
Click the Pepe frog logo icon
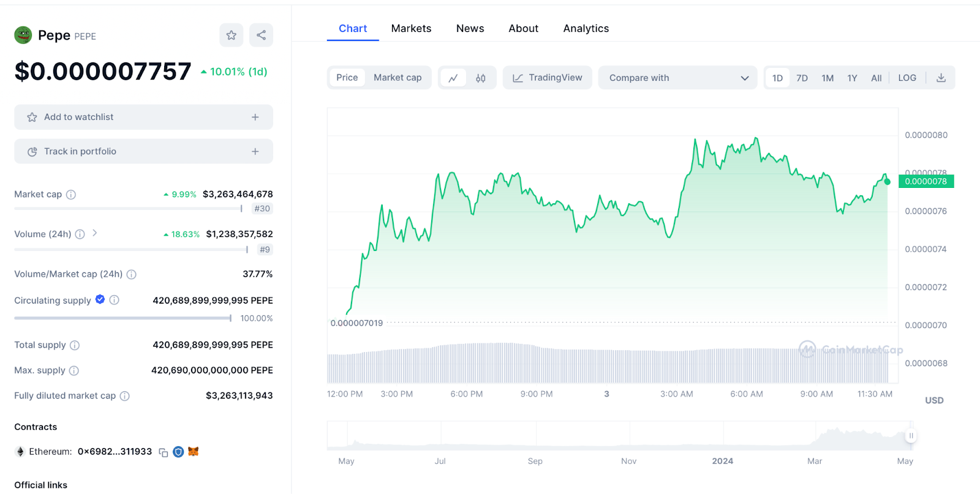point(23,36)
